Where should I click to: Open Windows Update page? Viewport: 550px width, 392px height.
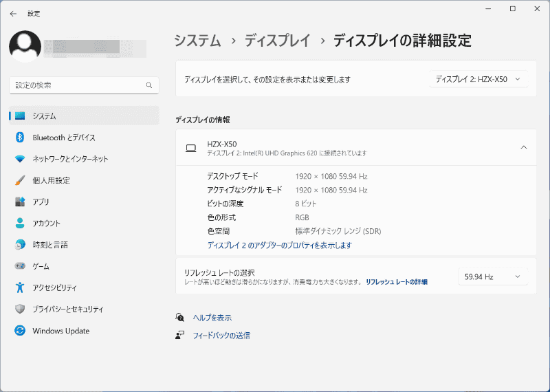84,331
